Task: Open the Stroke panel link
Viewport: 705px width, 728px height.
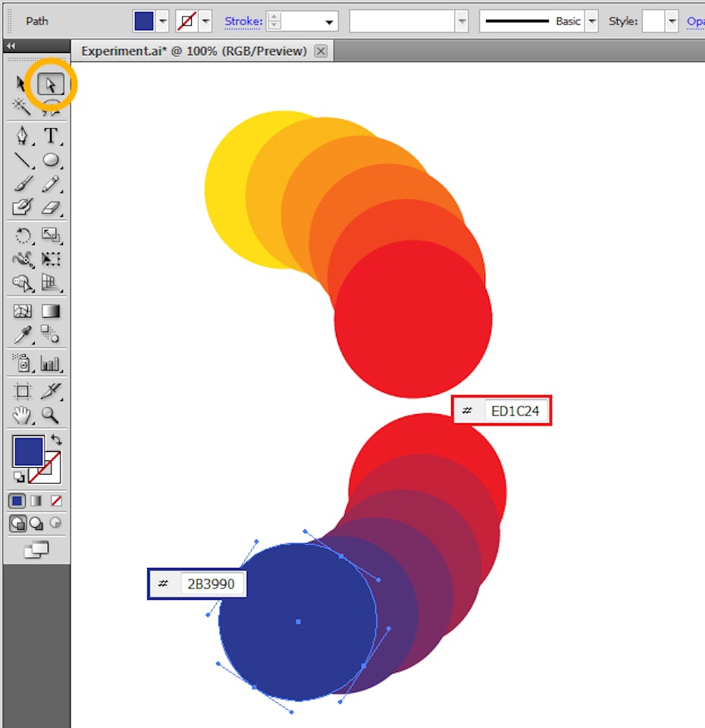Action: click(x=243, y=21)
